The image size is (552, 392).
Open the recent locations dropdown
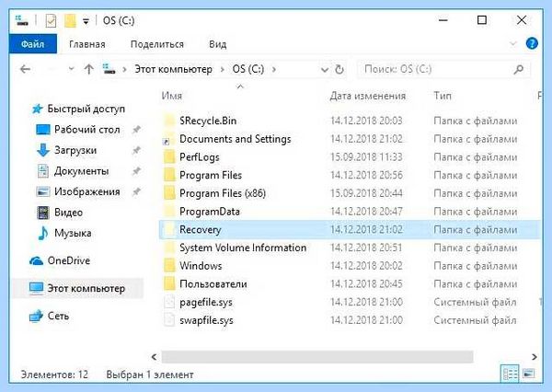click(71, 69)
